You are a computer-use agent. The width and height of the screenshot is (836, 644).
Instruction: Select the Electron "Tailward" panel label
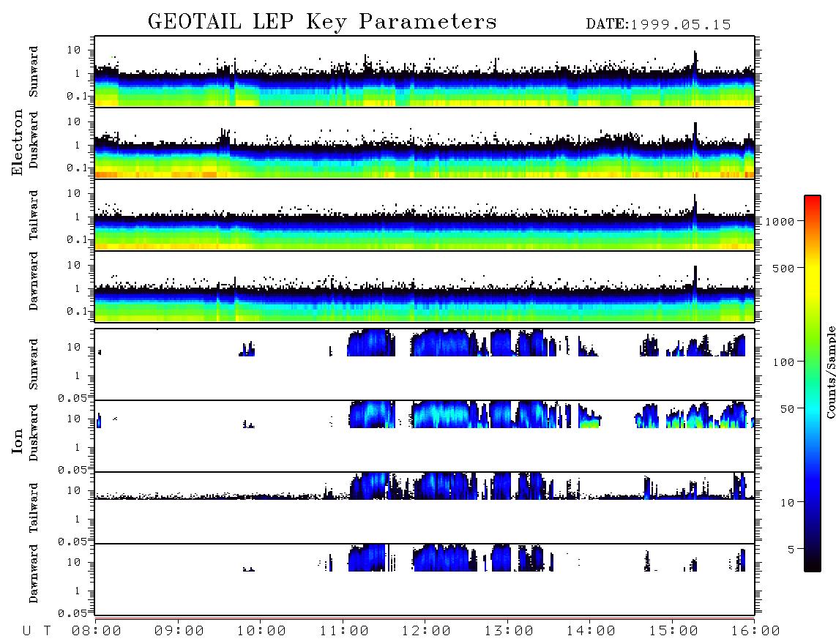pos(34,215)
